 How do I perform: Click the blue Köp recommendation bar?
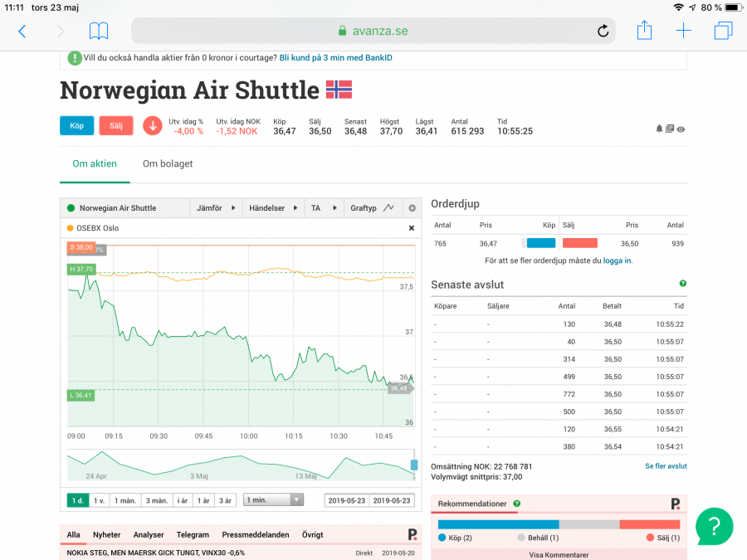[x=498, y=524]
